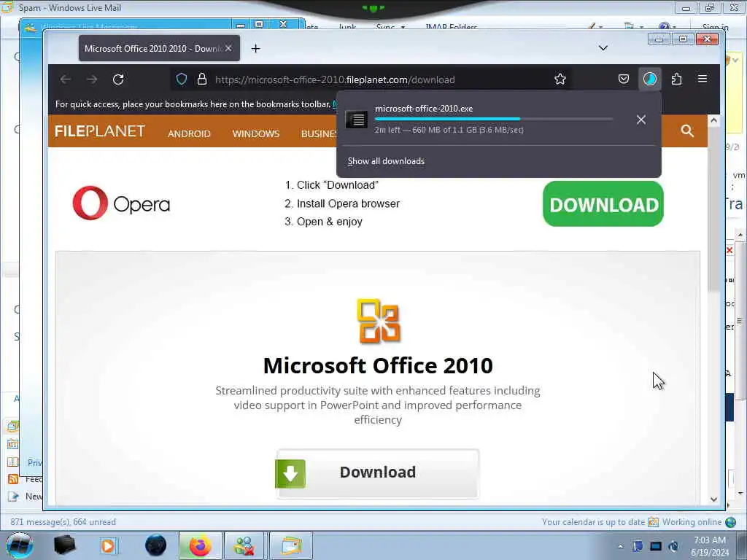Open the FILEPLANET home logo

click(x=99, y=131)
